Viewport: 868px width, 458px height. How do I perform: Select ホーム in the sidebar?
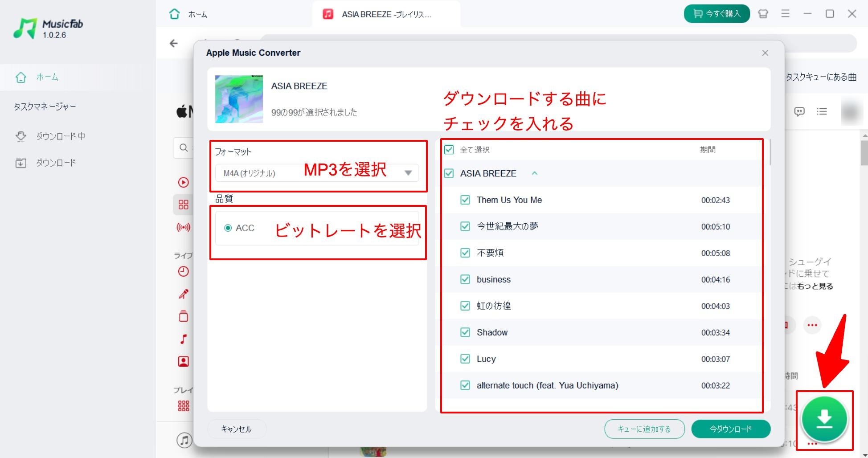(x=78, y=78)
